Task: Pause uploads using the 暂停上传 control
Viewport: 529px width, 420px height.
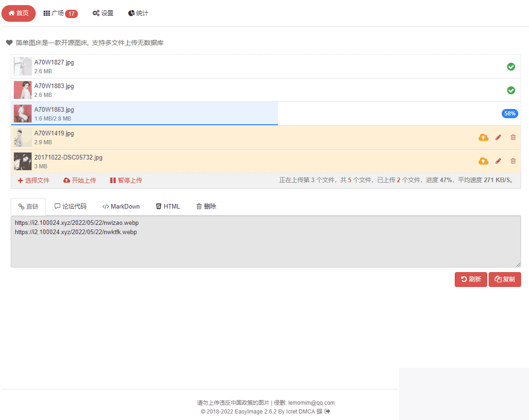Action: [x=125, y=180]
